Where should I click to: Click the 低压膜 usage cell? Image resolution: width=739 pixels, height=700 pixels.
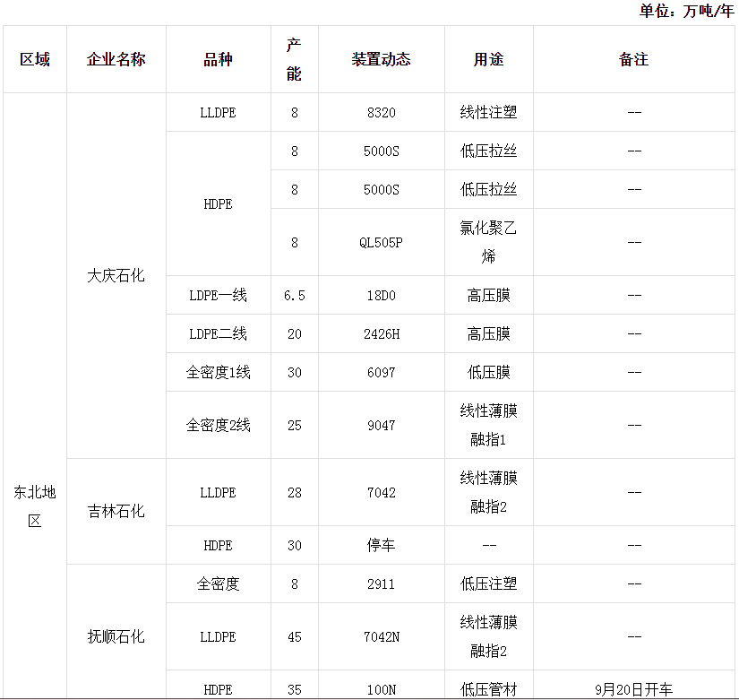[489, 373]
